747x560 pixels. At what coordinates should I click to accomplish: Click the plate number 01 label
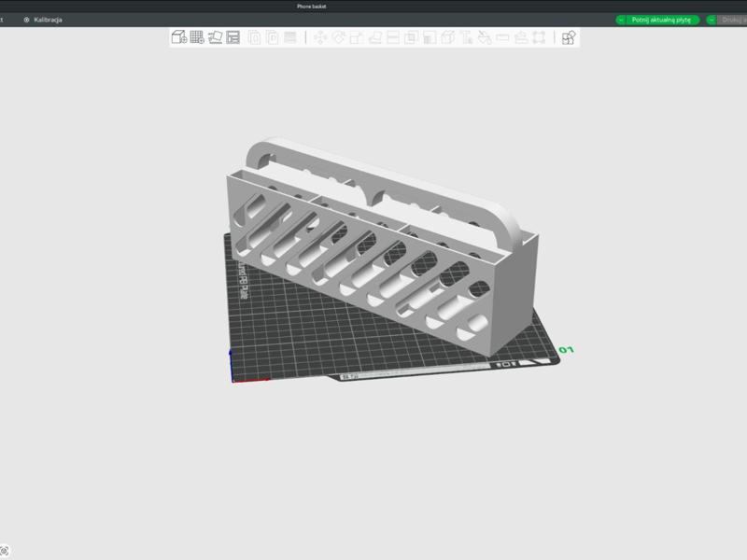[x=566, y=350]
